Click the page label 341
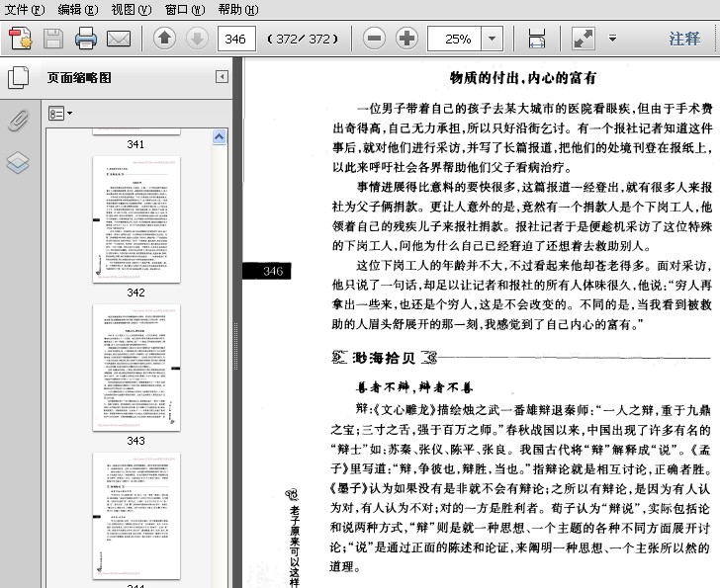The width and height of the screenshot is (720, 588). pos(135,144)
